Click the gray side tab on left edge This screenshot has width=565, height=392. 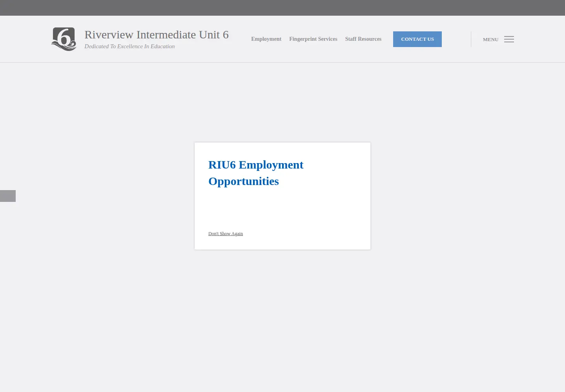[8, 196]
